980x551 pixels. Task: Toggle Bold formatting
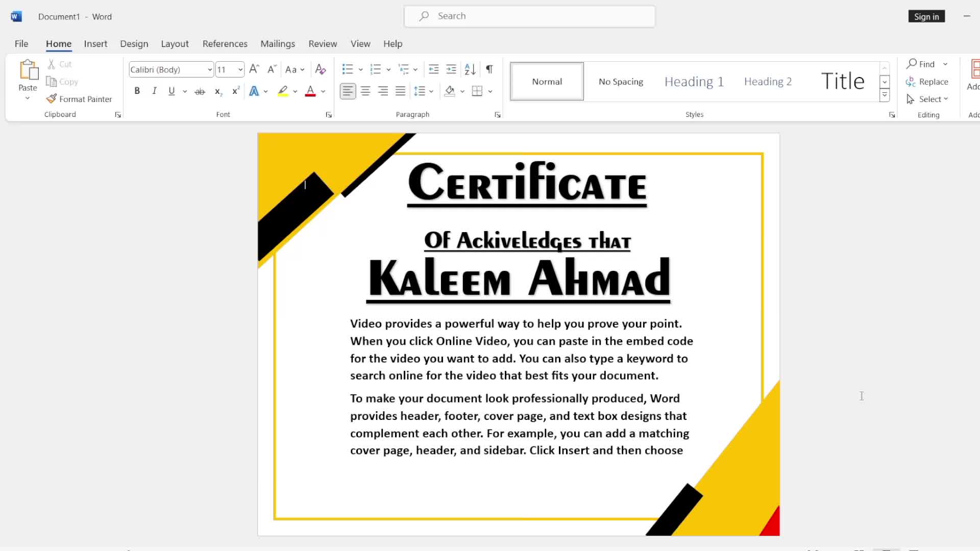click(137, 91)
